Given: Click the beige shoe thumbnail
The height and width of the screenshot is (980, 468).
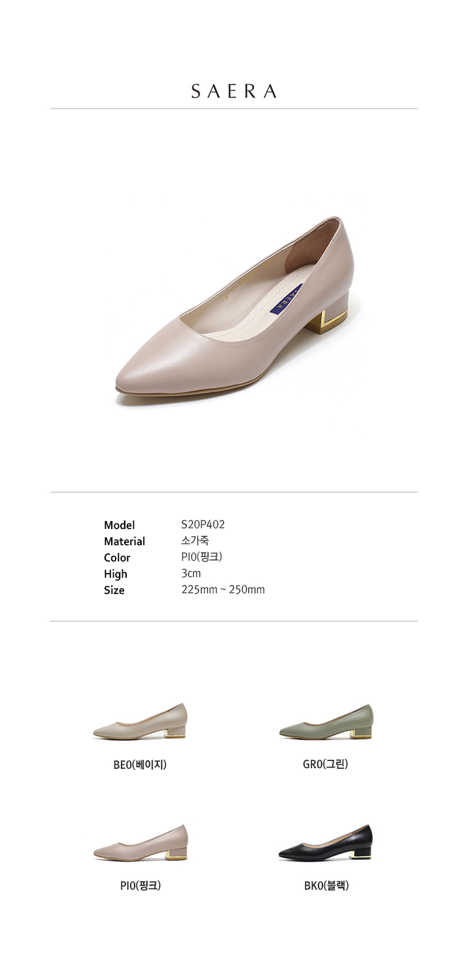Looking at the screenshot, I should click(x=140, y=721).
